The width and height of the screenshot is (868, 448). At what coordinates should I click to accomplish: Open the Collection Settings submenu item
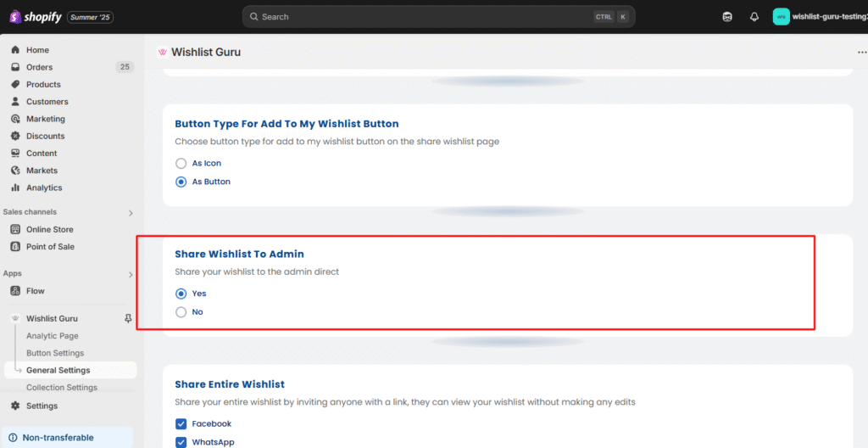(62, 388)
